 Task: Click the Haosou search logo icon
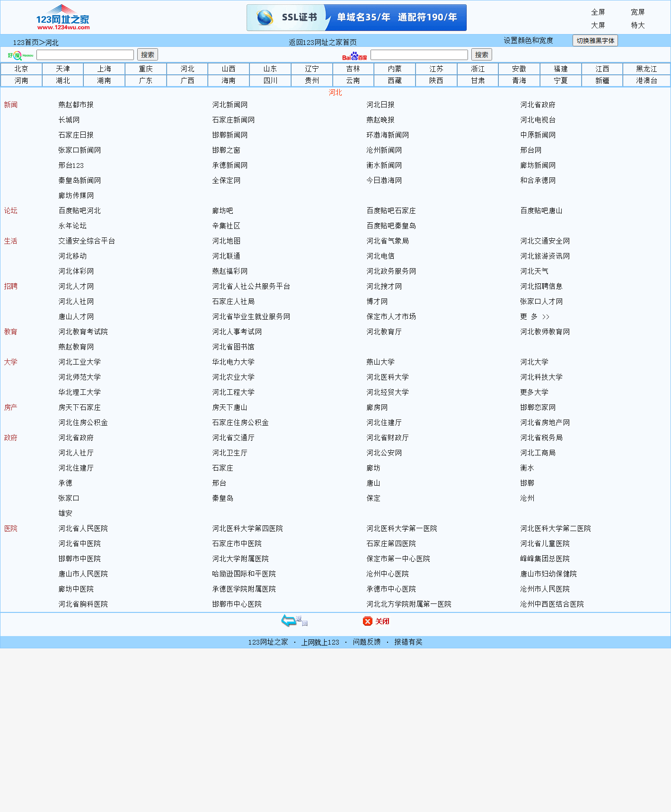pos(20,55)
